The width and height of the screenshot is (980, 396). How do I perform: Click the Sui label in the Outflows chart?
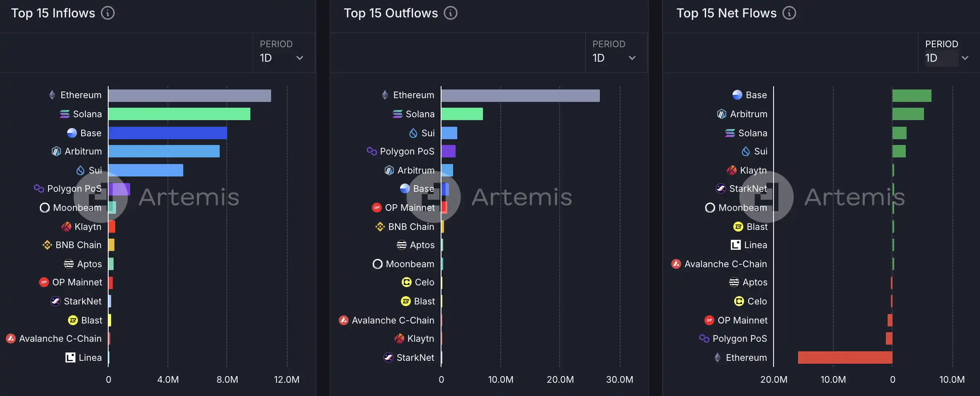pos(428,133)
